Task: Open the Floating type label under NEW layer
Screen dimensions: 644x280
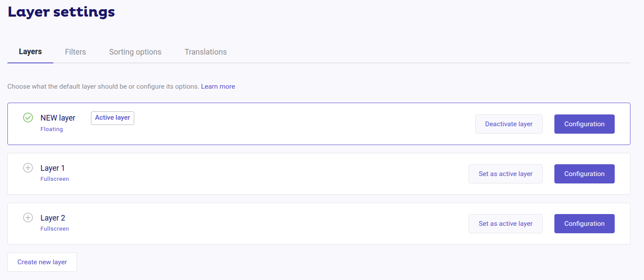Action: 52,129
